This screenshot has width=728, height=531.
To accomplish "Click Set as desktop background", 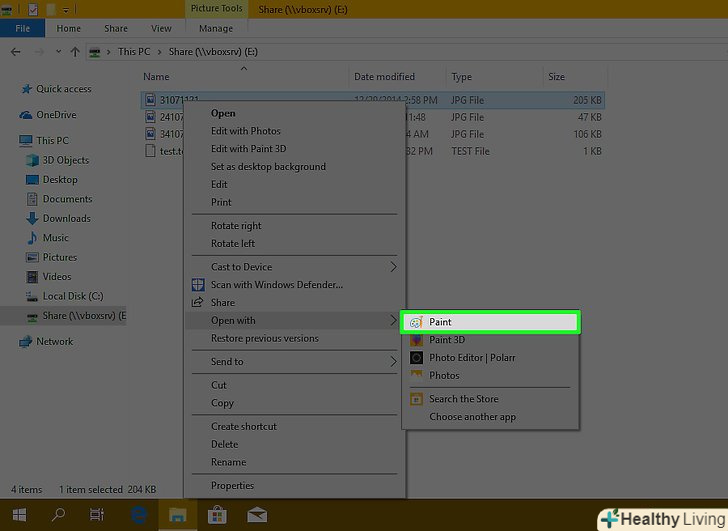I will (268, 167).
